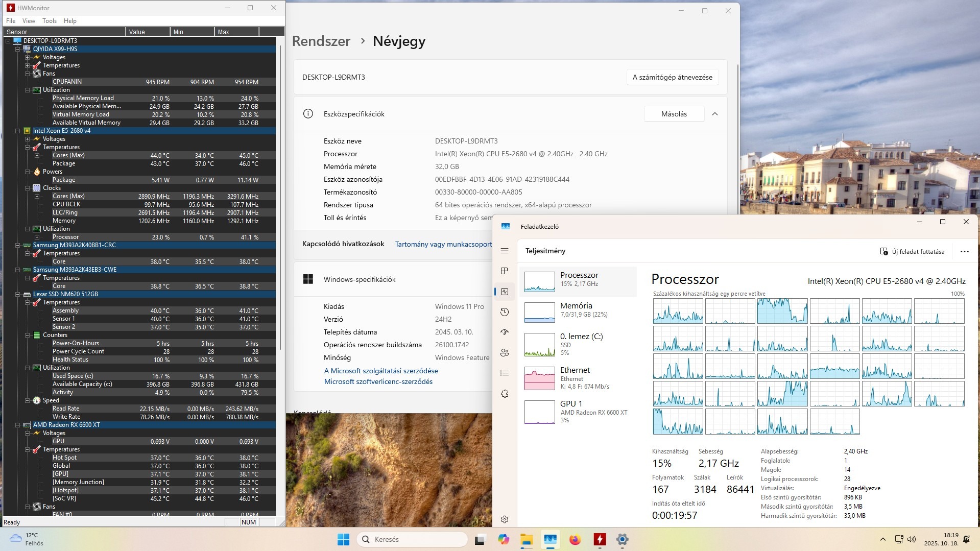The image size is (980, 551).
Task: Click the three-dot more options in Task Manager
Action: tap(964, 251)
